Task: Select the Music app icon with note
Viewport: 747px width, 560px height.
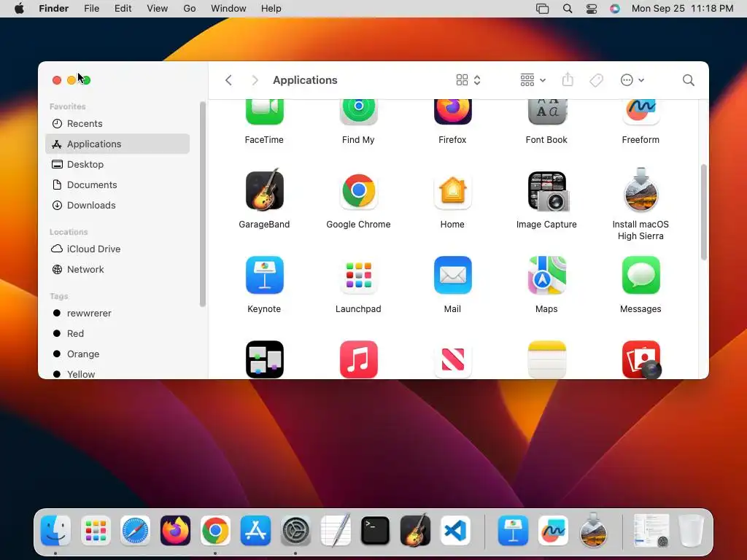Action: point(358,359)
